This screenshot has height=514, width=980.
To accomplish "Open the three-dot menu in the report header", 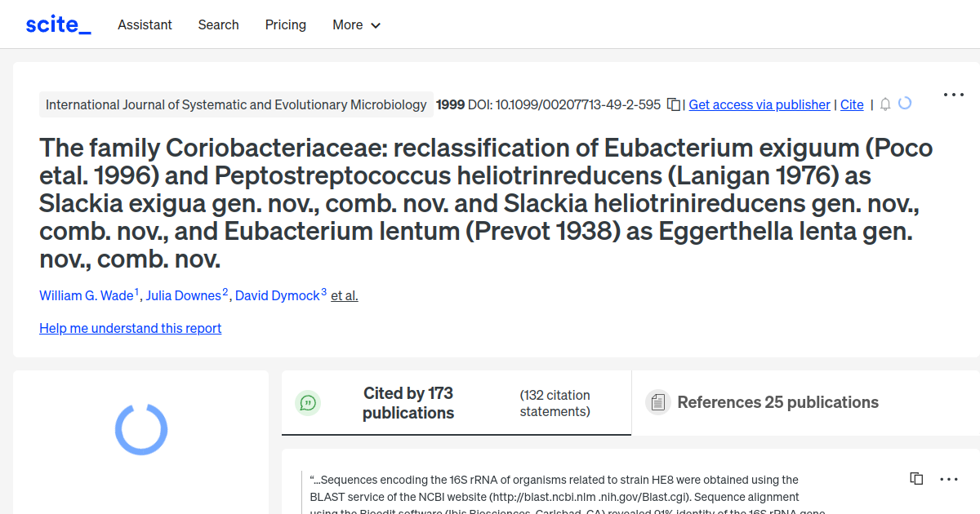I will (x=953, y=95).
